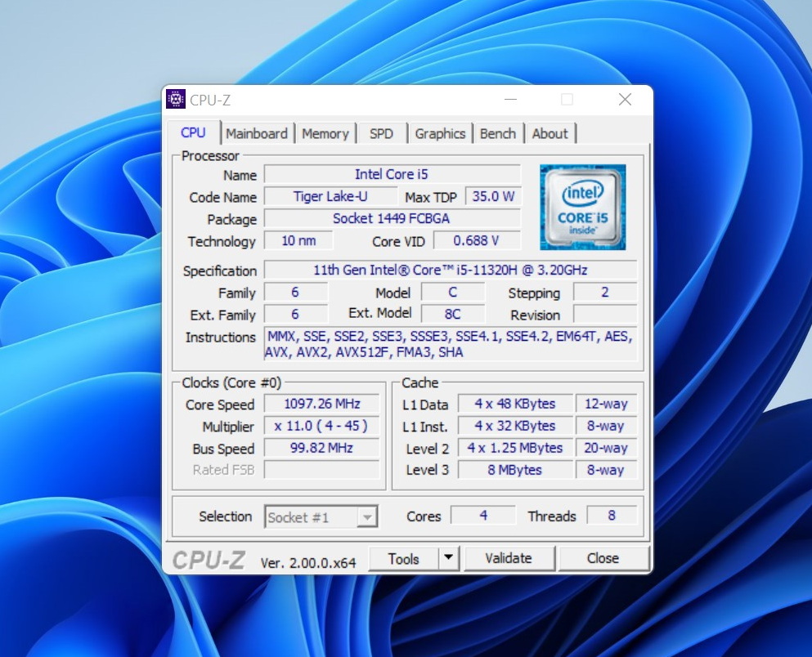812x657 pixels.
Task: Click Level 2 associativity '20-way'
Action: 606,448
